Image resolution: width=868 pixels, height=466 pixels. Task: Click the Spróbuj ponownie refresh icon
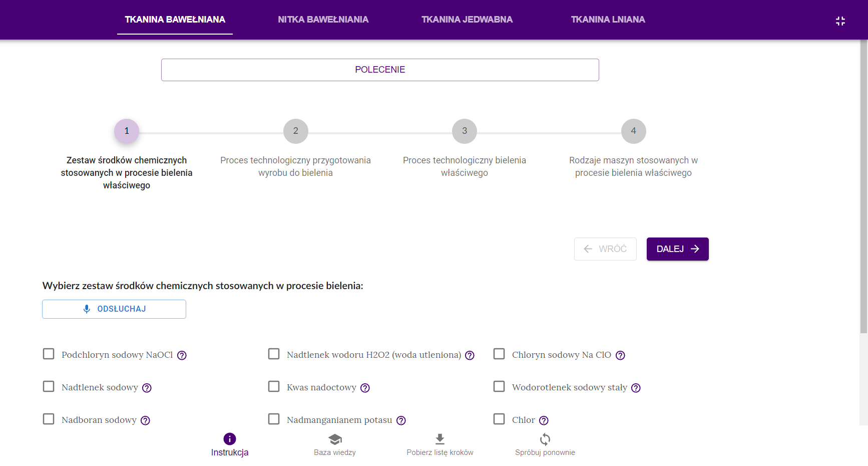point(545,439)
